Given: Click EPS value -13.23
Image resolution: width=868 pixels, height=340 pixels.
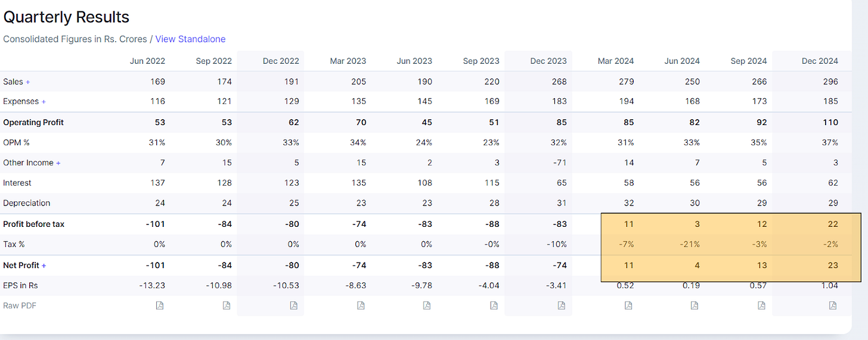Looking at the screenshot, I should pyautogui.click(x=152, y=285).
